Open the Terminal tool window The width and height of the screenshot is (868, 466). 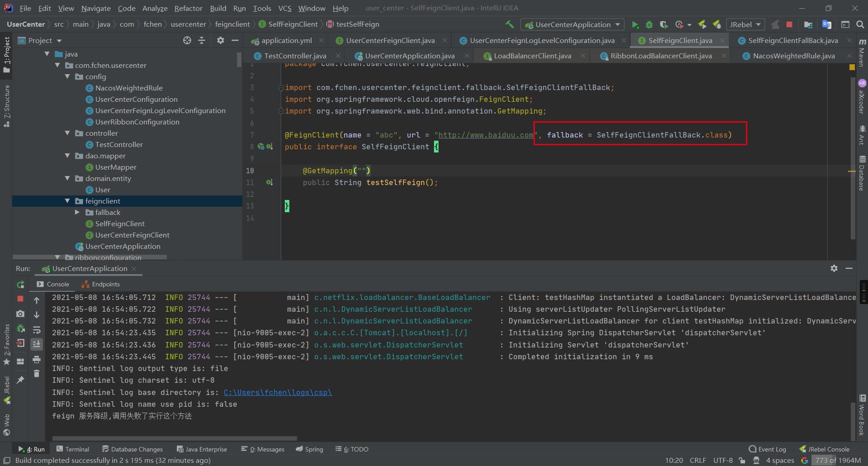[73, 449]
